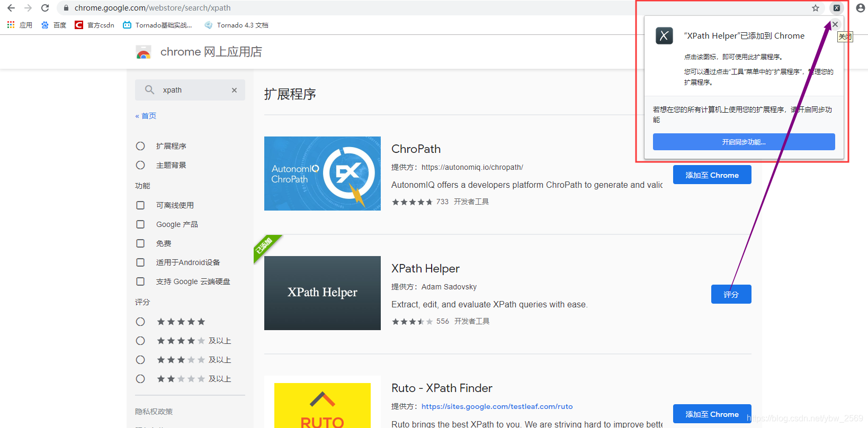Select the three stars 及以上 filter
The image size is (868, 428).
pos(140,360)
